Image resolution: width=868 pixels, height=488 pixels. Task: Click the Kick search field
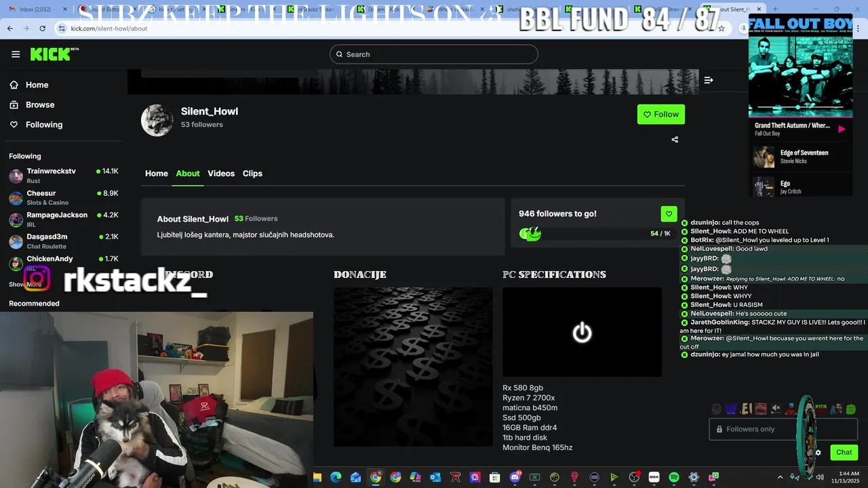point(434,54)
